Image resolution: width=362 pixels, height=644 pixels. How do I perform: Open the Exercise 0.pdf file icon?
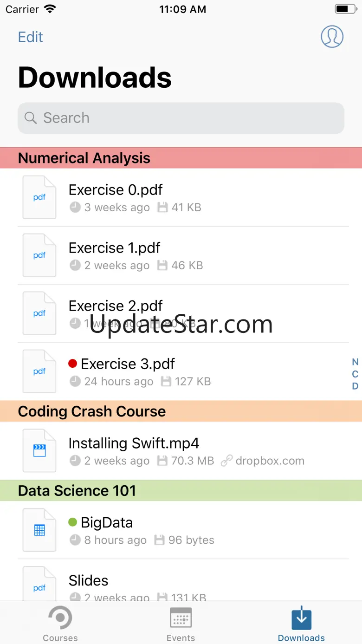(x=39, y=197)
